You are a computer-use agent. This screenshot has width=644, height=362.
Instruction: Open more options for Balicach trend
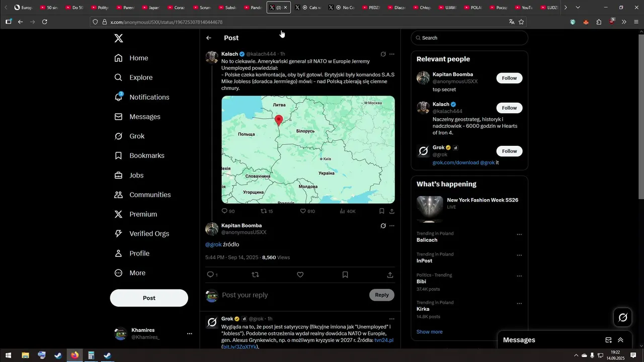click(519, 235)
